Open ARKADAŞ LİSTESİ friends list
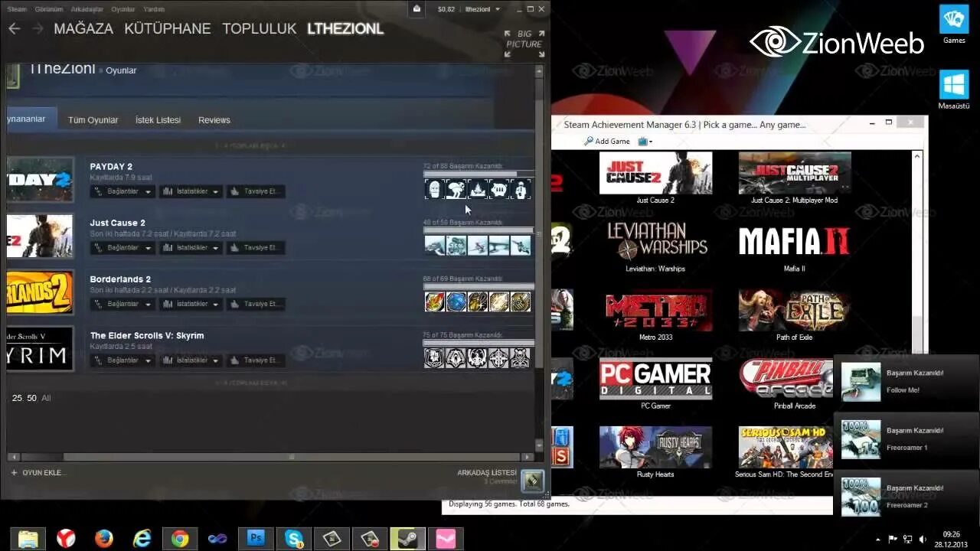 (x=487, y=473)
